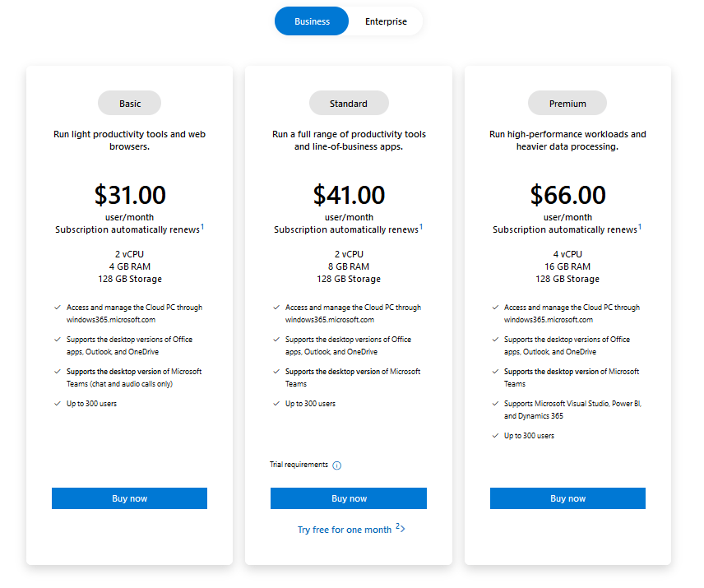Click Buy now for the Basic plan
Image resolution: width=704 pixels, height=588 pixels.
click(129, 498)
